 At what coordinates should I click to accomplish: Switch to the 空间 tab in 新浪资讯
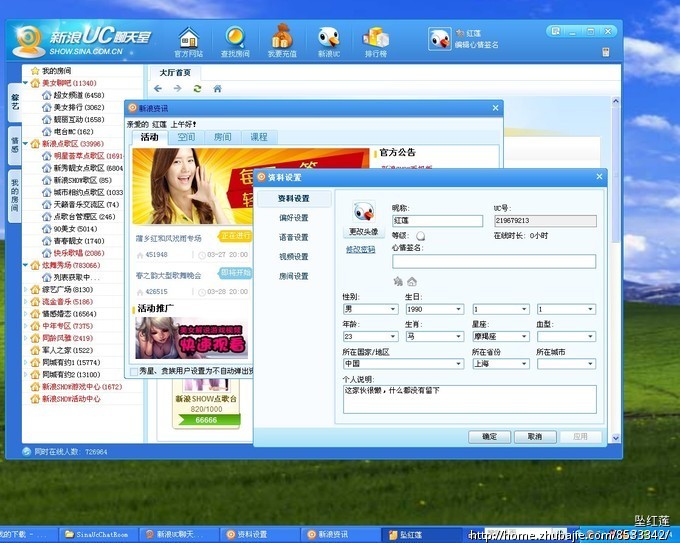click(x=186, y=137)
